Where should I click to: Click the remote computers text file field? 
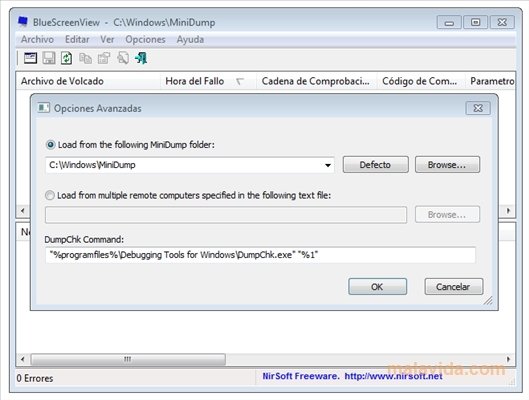click(x=226, y=215)
